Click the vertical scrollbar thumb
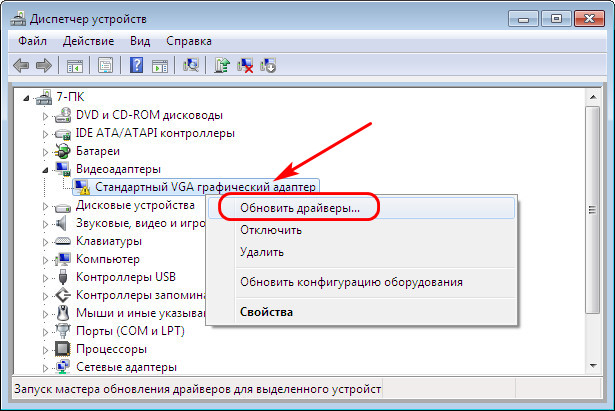This screenshot has width=615, height=411. click(x=593, y=210)
